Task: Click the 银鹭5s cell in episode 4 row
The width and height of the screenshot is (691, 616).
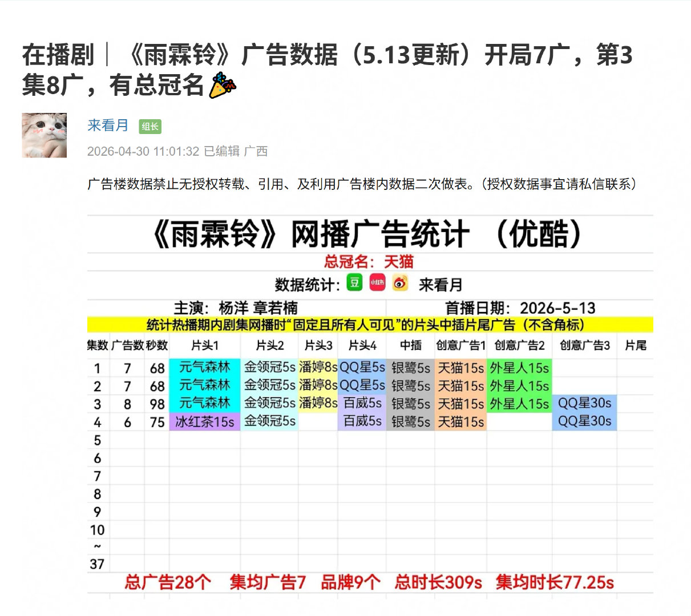Action: [x=411, y=422]
